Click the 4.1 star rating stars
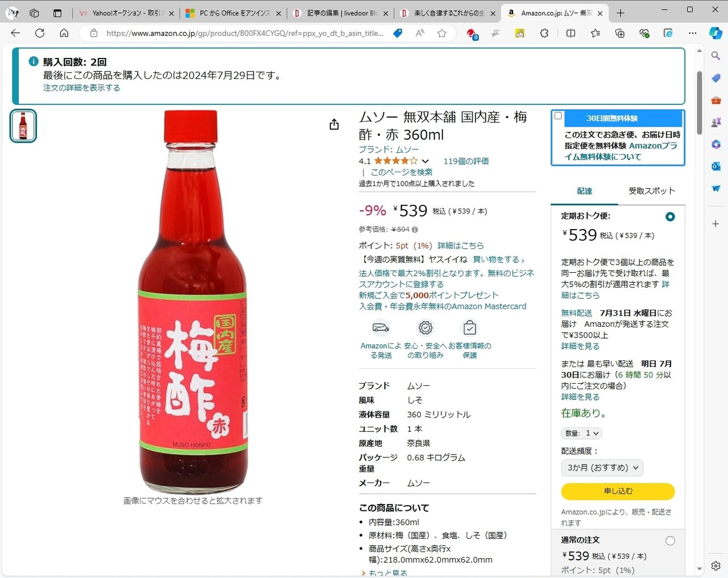Image resolution: width=728 pixels, height=578 pixels. tap(396, 161)
